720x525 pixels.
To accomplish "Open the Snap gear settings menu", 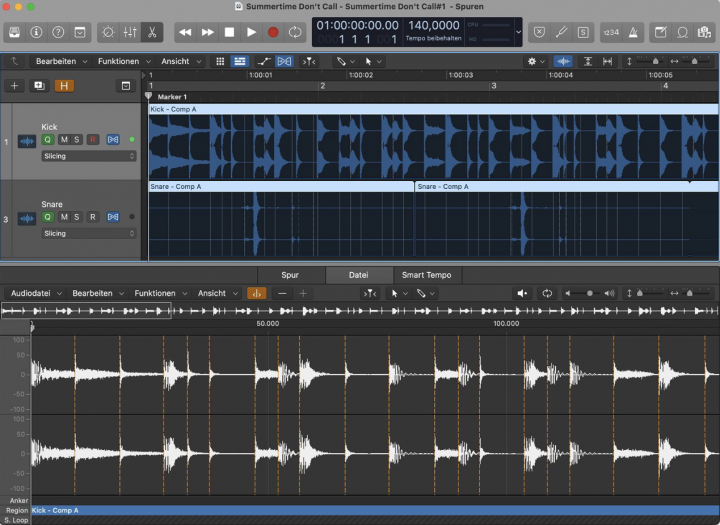I will [x=535, y=61].
